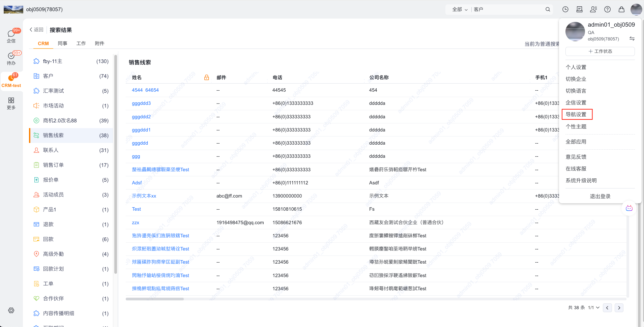
Task: Click the switch-account arrows icon
Action: tap(632, 39)
